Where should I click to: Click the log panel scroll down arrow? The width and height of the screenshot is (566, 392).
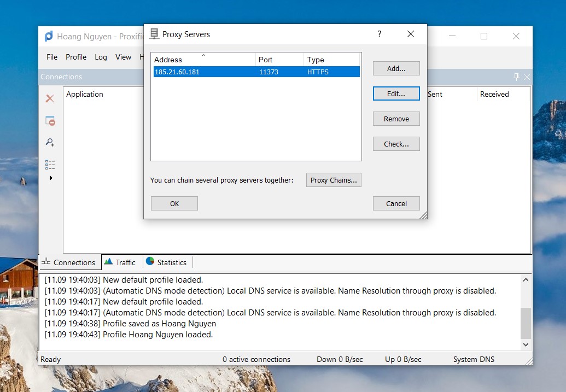(x=526, y=344)
